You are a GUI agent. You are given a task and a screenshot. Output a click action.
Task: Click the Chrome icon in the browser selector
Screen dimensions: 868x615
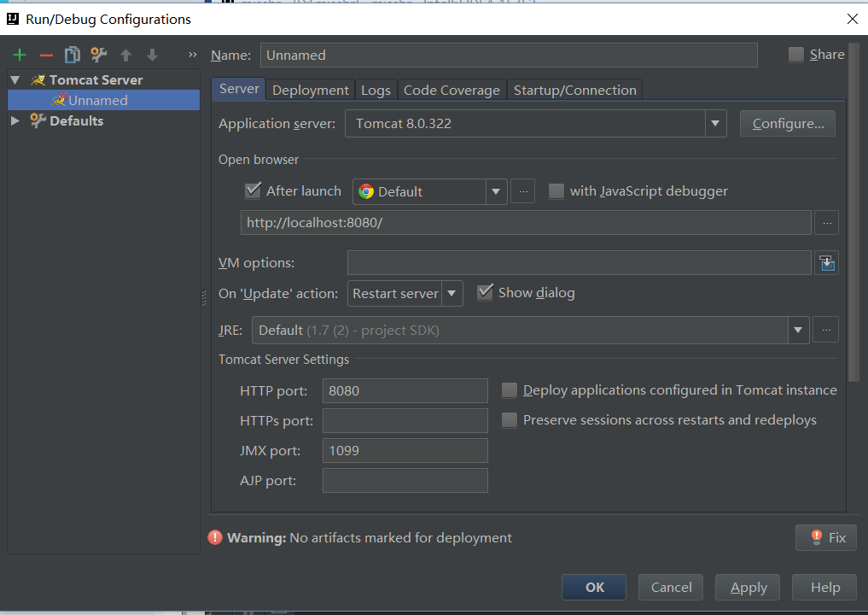(x=366, y=191)
